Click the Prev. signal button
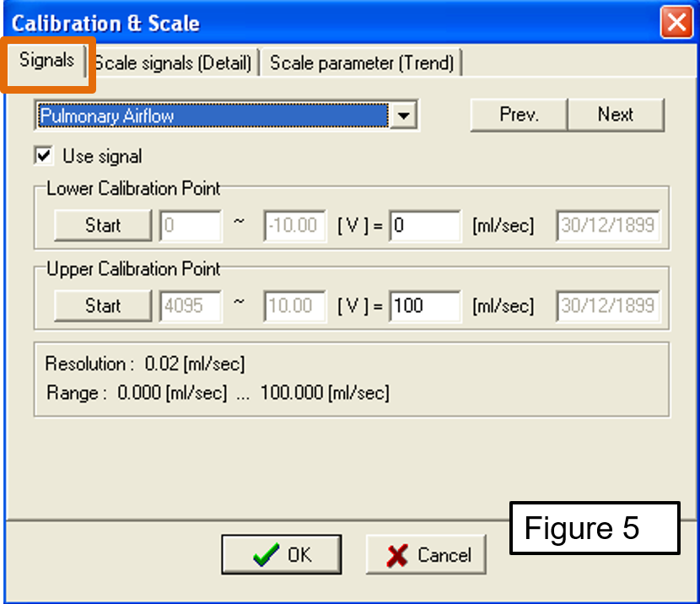This screenshot has height=604, width=700. point(519,116)
